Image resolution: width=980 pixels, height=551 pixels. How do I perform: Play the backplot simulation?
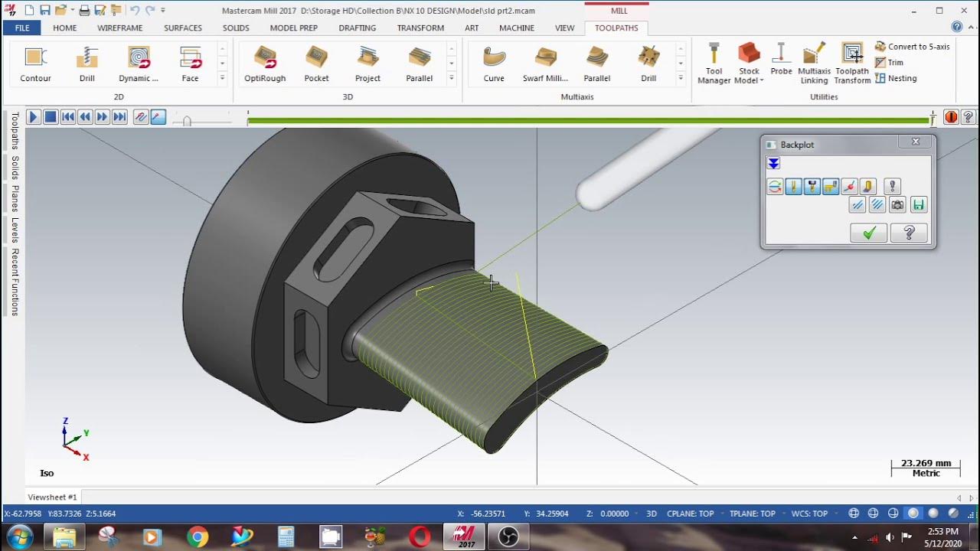tap(33, 117)
